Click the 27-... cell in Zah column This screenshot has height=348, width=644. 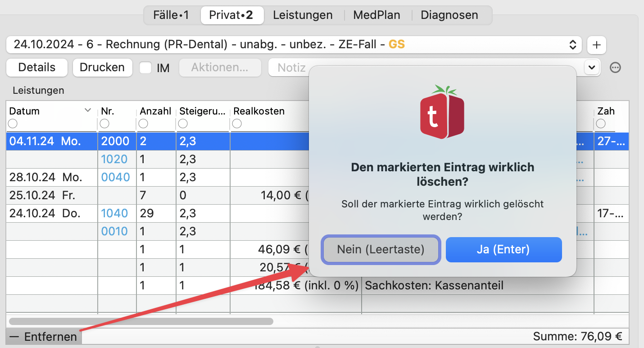click(x=611, y=141)
